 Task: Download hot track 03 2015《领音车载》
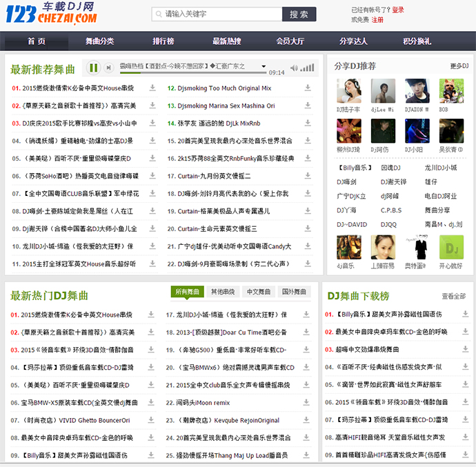tap(151, 350)
